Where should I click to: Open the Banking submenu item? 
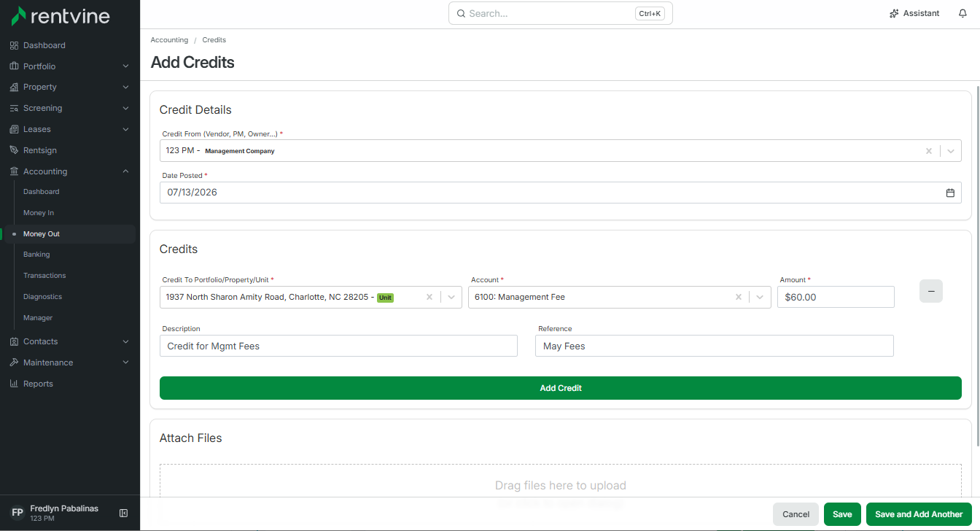pyautogui.click(x=36, y=255)
